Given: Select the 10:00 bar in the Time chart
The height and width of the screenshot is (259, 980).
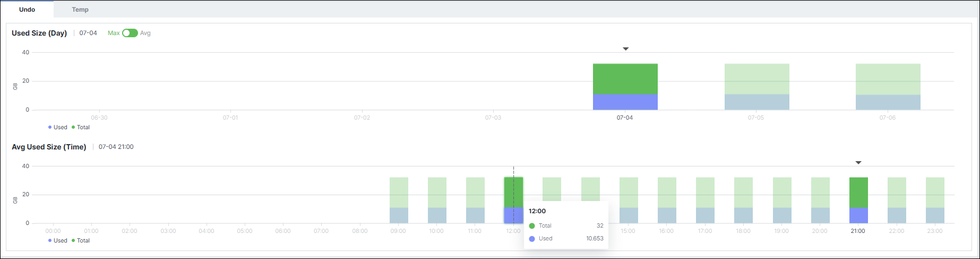Looking at the screenshot, I should pos(437,200).
